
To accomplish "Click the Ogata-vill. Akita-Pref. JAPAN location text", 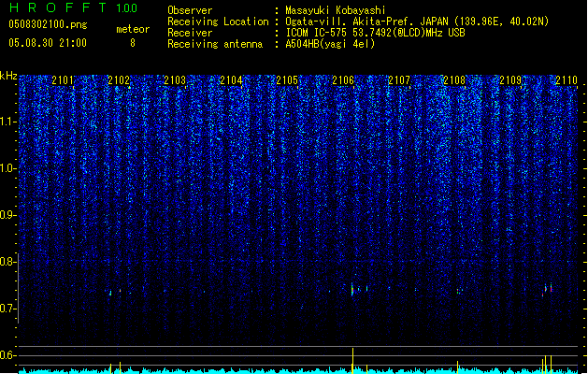I will (x=417, y=22).
